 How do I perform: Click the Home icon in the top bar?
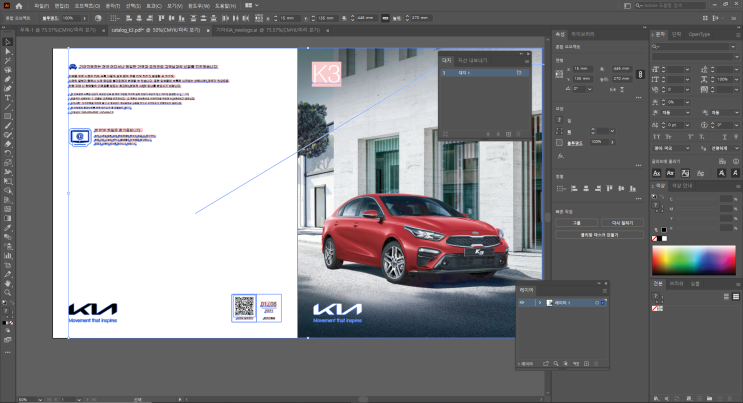(19, 6)
